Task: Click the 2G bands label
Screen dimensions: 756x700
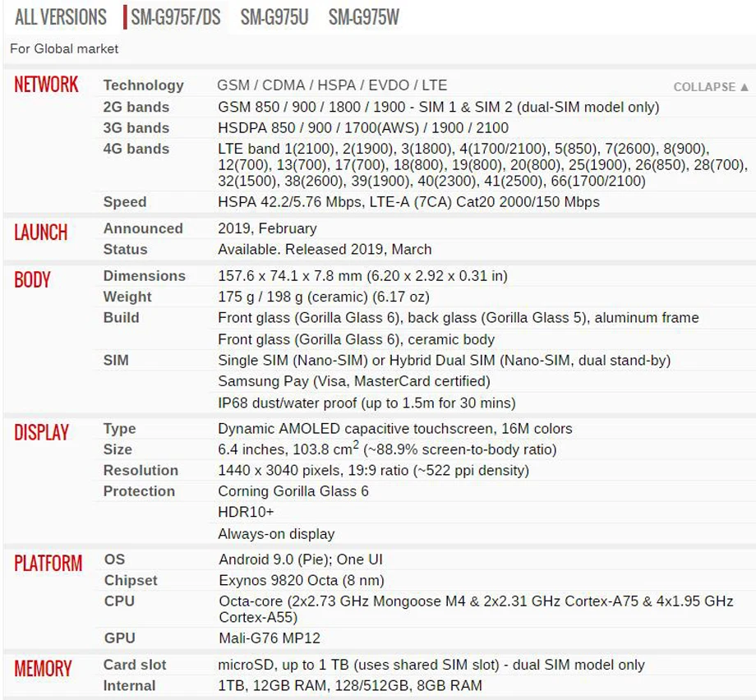Action: pos(136,107)
